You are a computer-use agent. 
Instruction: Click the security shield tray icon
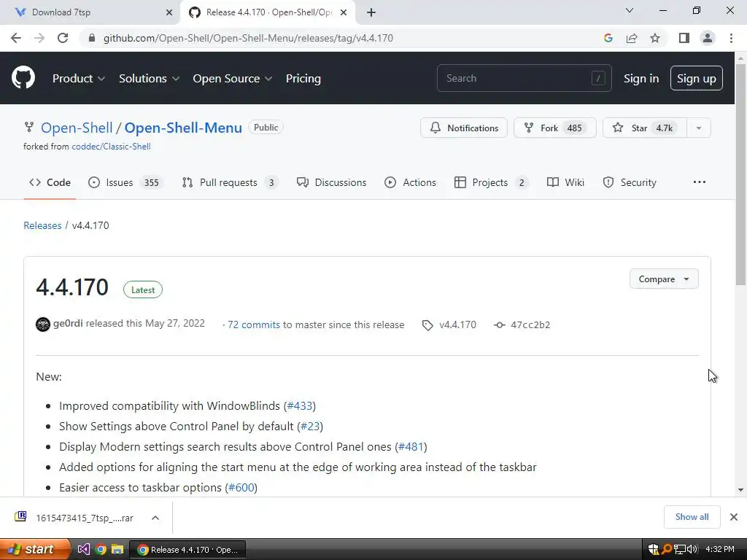click(653, 550)
